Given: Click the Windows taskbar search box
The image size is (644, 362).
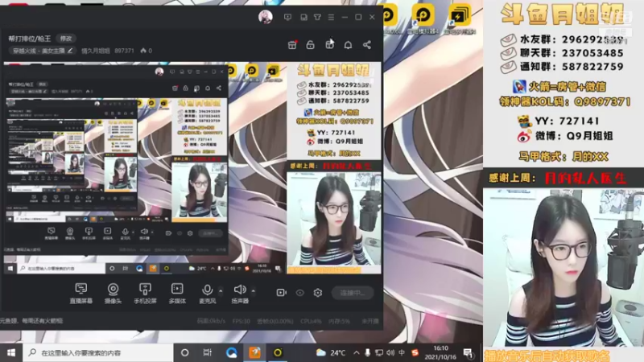Looking at the screenshot, I should pos(97,352).
